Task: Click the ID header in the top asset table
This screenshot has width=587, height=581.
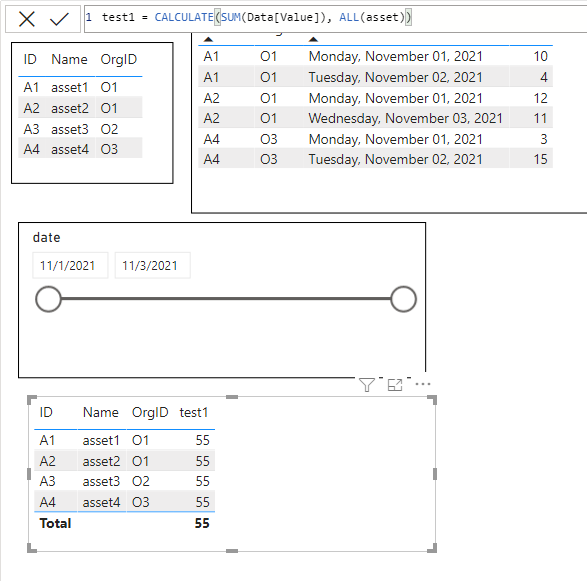Action: [30, 59]
